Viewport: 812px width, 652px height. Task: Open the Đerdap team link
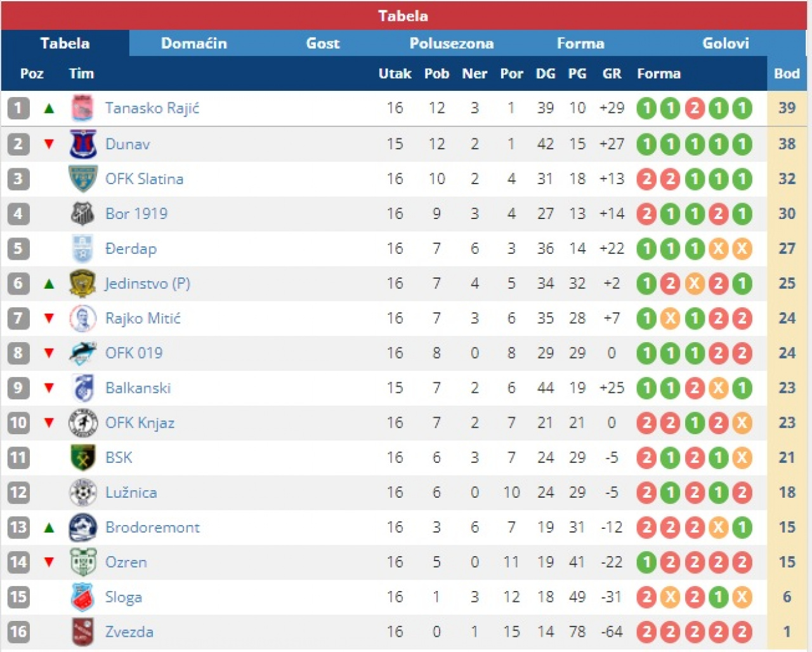[131, 249]
